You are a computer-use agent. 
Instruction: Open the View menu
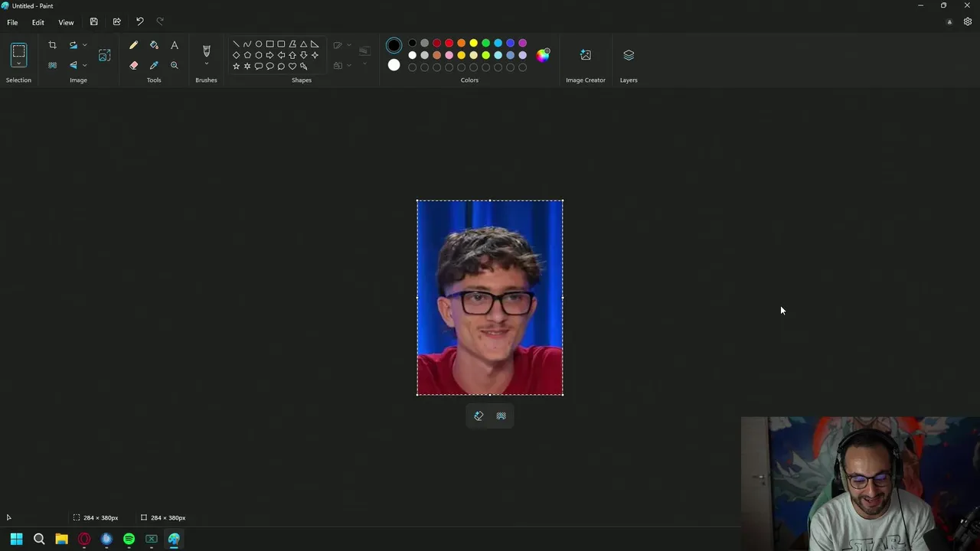(66, 22)
